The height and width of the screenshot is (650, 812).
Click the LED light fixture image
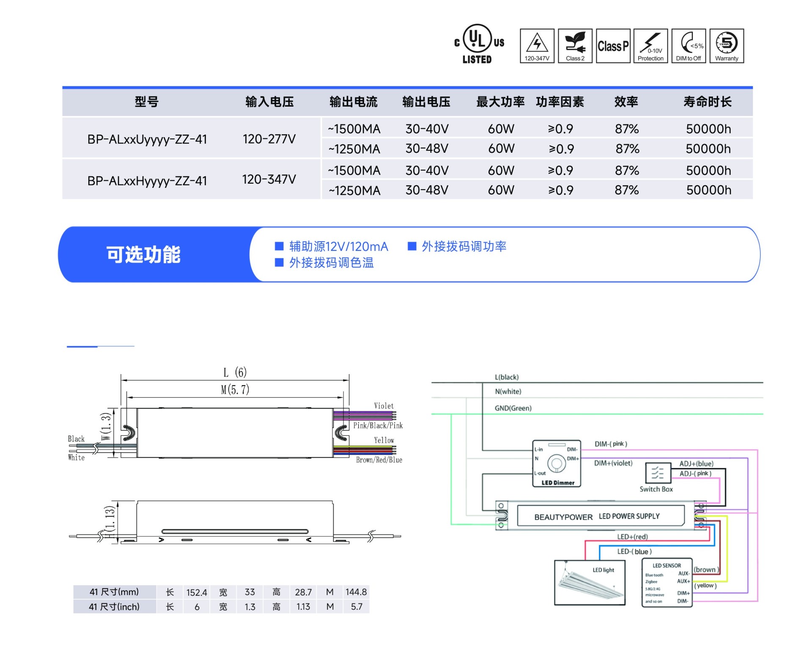point(590,582)
